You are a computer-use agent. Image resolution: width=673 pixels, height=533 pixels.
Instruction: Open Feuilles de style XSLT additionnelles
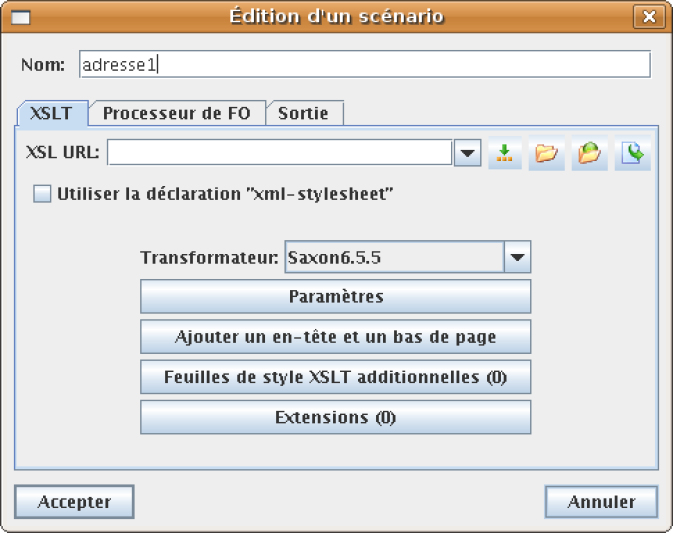pos(336,377)
